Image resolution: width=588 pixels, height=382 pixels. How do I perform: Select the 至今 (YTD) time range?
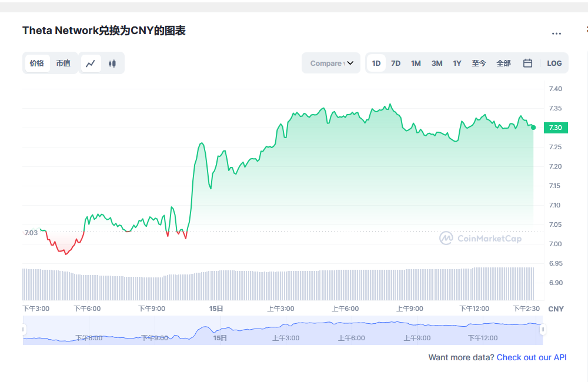(479, 63)
